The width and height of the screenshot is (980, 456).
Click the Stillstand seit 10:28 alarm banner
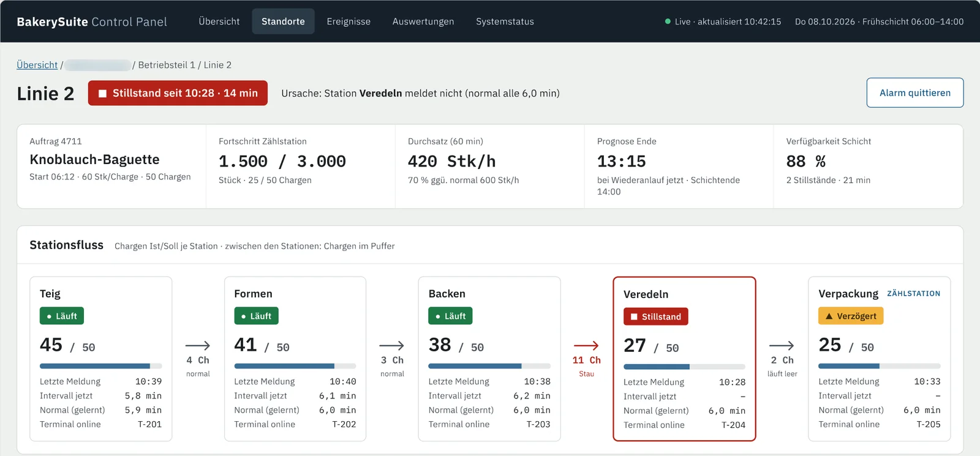(x=178, y=93)
